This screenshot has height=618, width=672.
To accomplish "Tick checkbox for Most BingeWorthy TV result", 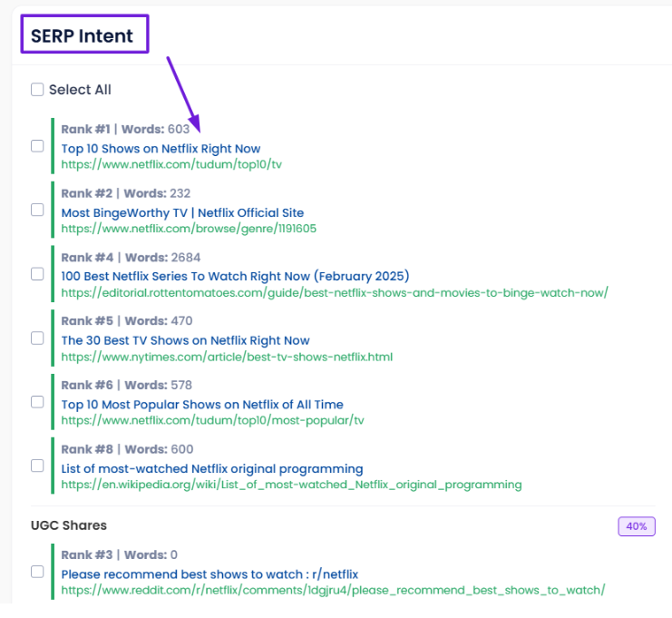I will pyautogui.click(x=37, y=210).
